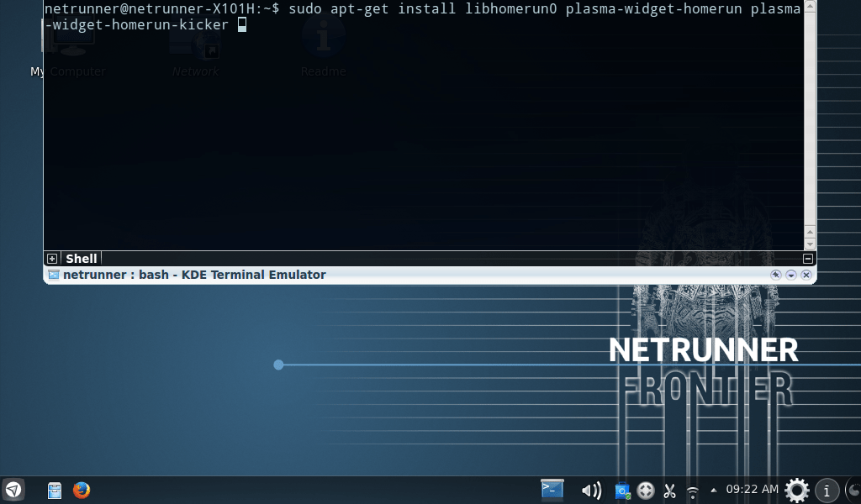
Task: Select the Shell session tab
Action: tap(82, 259)
